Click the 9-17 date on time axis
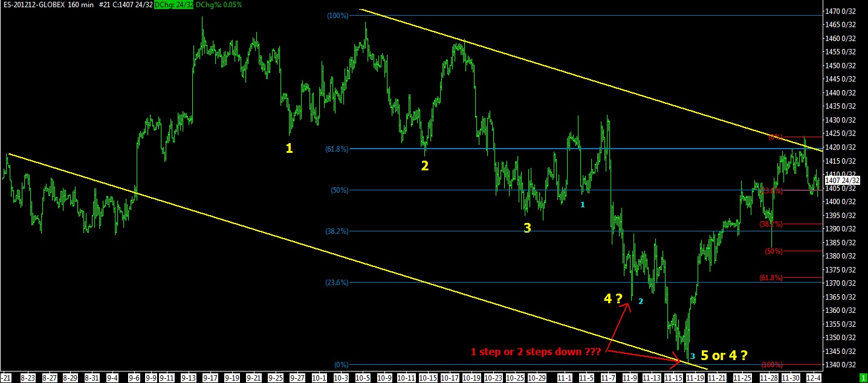868x383 pixels. pos(210,378)
